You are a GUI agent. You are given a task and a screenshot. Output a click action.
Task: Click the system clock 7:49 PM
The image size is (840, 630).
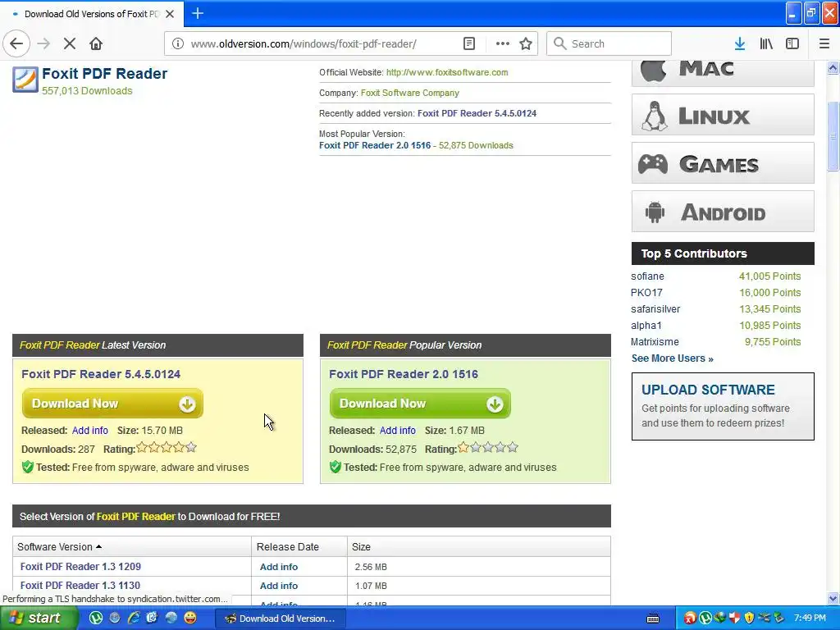click(810, 619)
